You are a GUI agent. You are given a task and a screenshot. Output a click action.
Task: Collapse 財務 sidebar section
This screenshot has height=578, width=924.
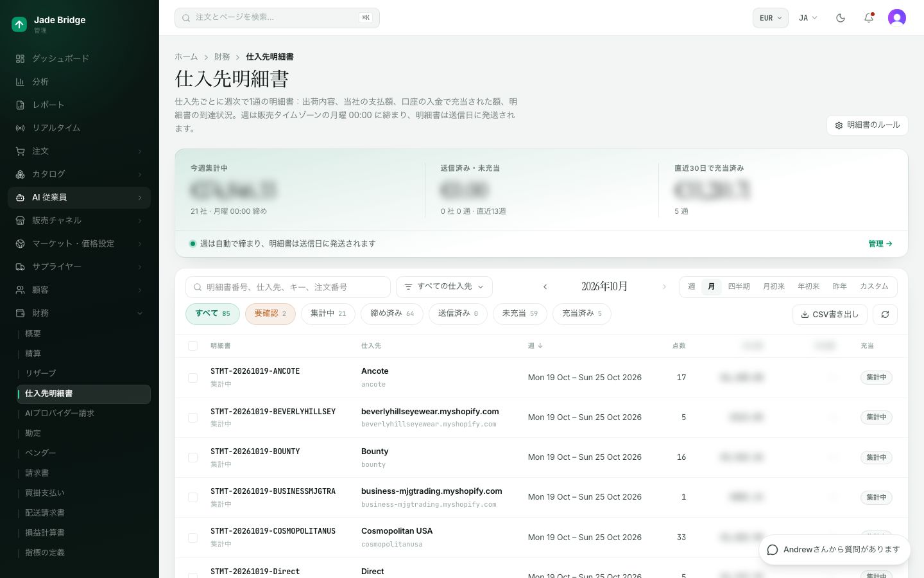80,313
